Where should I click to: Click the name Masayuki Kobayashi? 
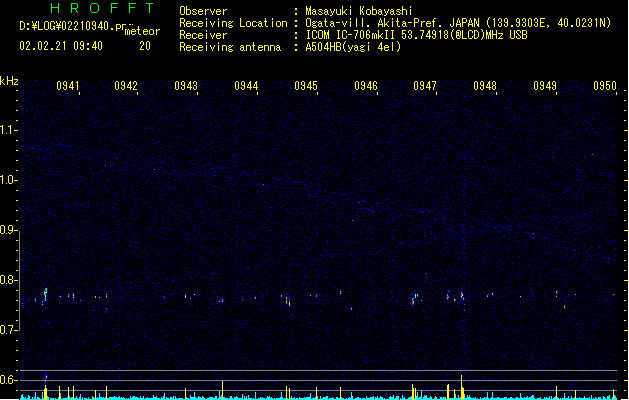[359, 11]
